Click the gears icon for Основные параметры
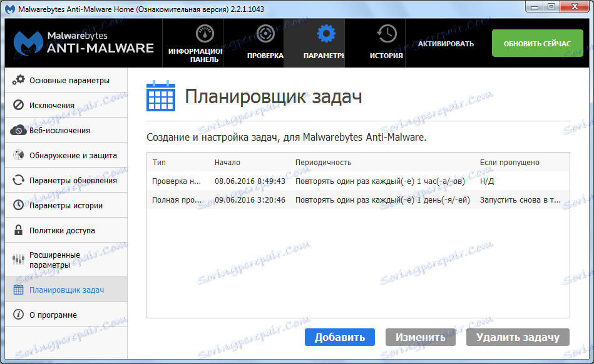This screenshot has height=364, width=594. pyautogui.click(x=18, y=80)
